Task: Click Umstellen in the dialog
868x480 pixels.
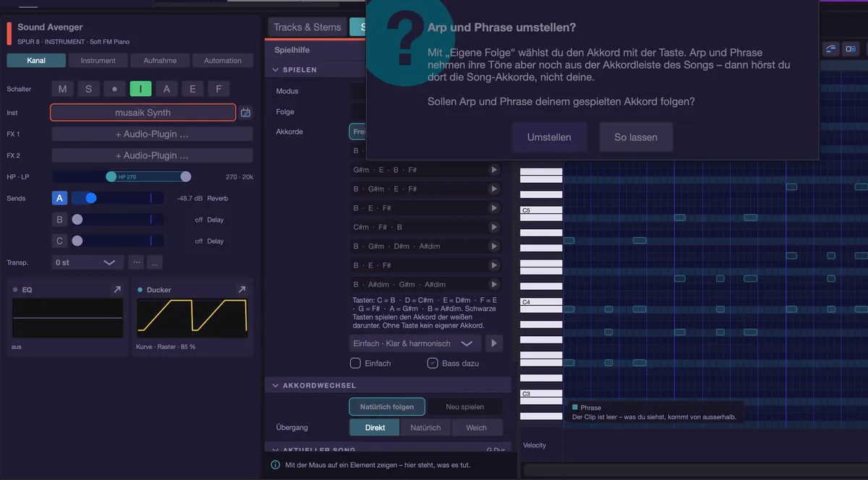Action: (x=549, y=137)
